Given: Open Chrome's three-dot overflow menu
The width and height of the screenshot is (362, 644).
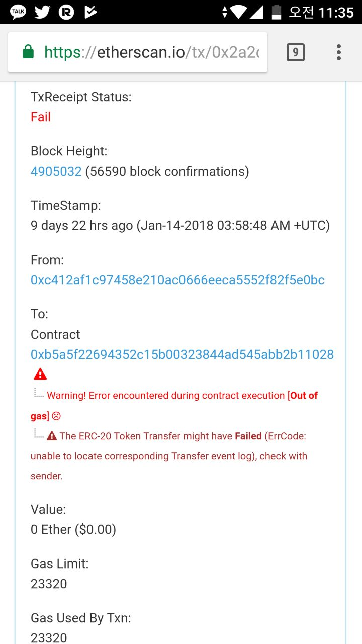Looking at the screenshot, I should click(x=339, y=52).
